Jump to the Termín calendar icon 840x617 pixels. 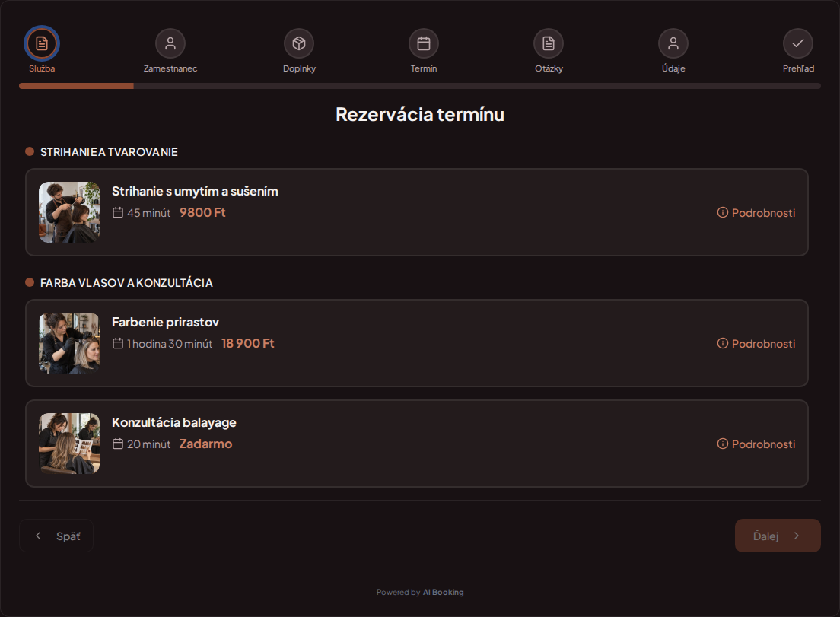coord(424,43)
